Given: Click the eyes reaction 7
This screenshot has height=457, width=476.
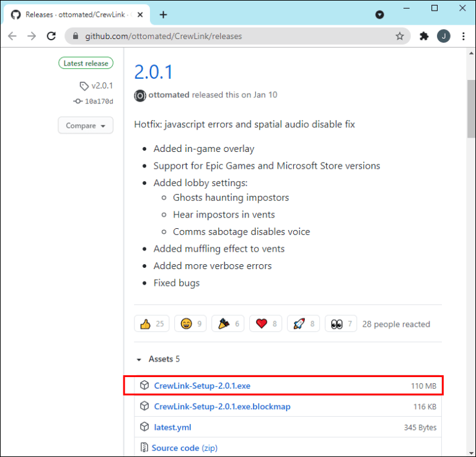Looking at the screenshot, I should tap(341, 324).
